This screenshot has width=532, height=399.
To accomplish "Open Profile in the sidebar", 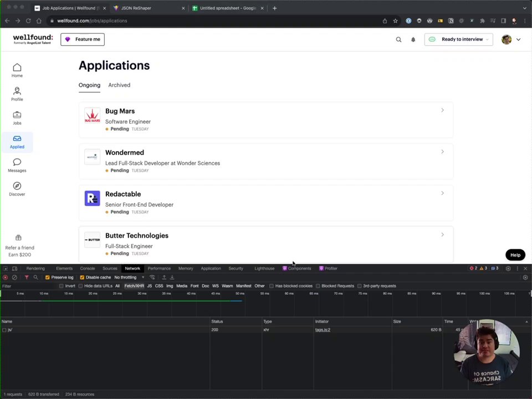I will tap(17, 94).
